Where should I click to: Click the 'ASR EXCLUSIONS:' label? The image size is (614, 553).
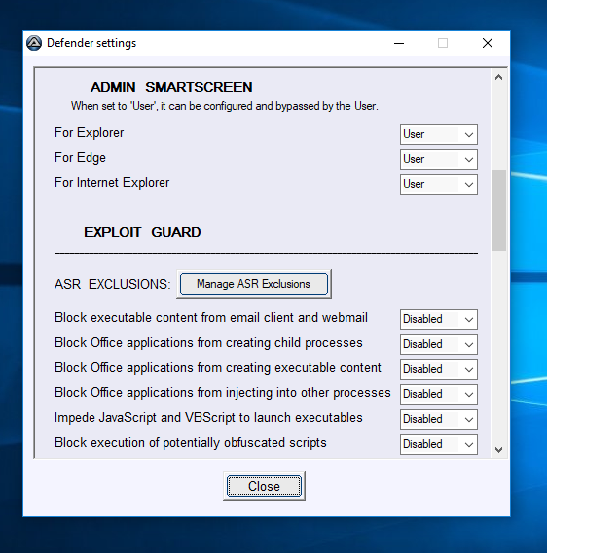[x=112, y=284]
